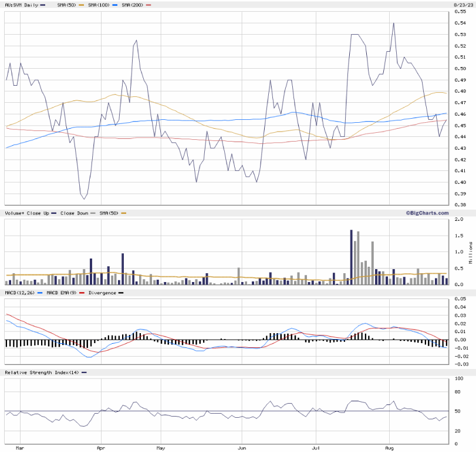Viewport: 476px width, 453px height.
Task: Click the Millions volume axis label
Action: coord(470,251)
